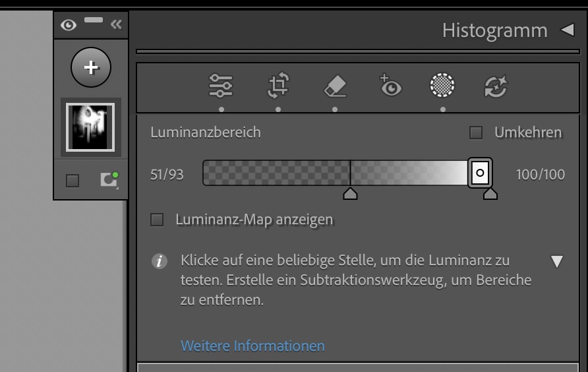Check Luminanz-Map anzeigen

pos(157,220)
